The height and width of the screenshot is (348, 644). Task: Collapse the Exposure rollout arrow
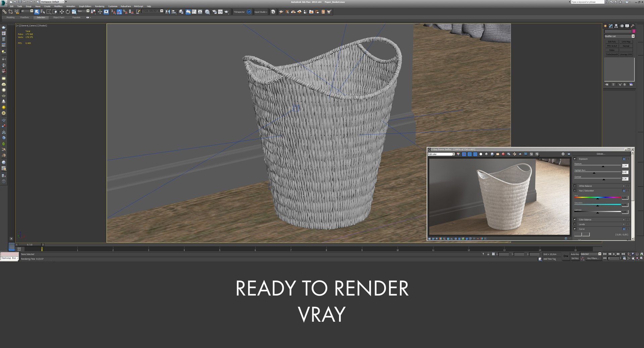click(x=624, y=159)
